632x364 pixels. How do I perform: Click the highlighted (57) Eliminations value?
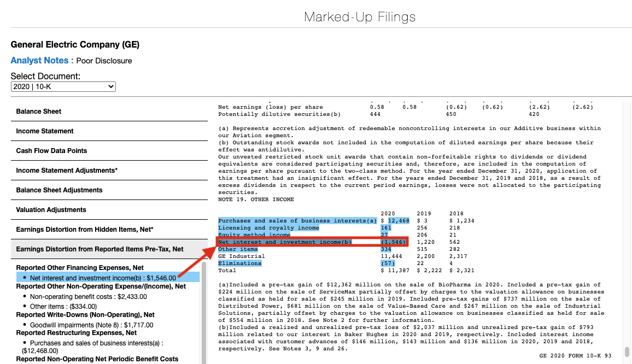(388, 263)
